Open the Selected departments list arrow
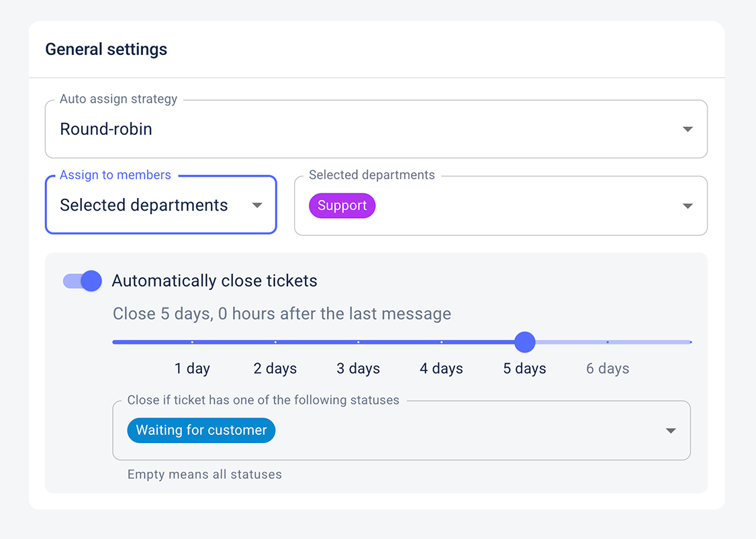The height and width of the screenshot is (539, 756). click(687, 206)
